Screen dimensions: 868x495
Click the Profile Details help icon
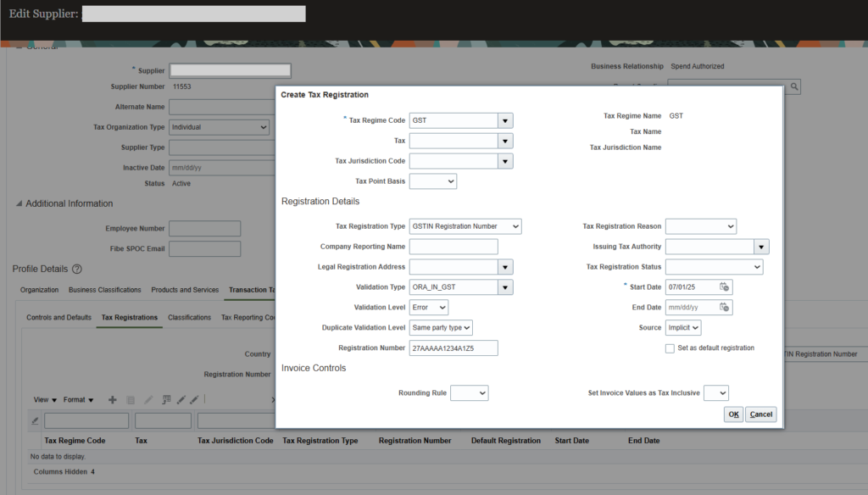77,270
